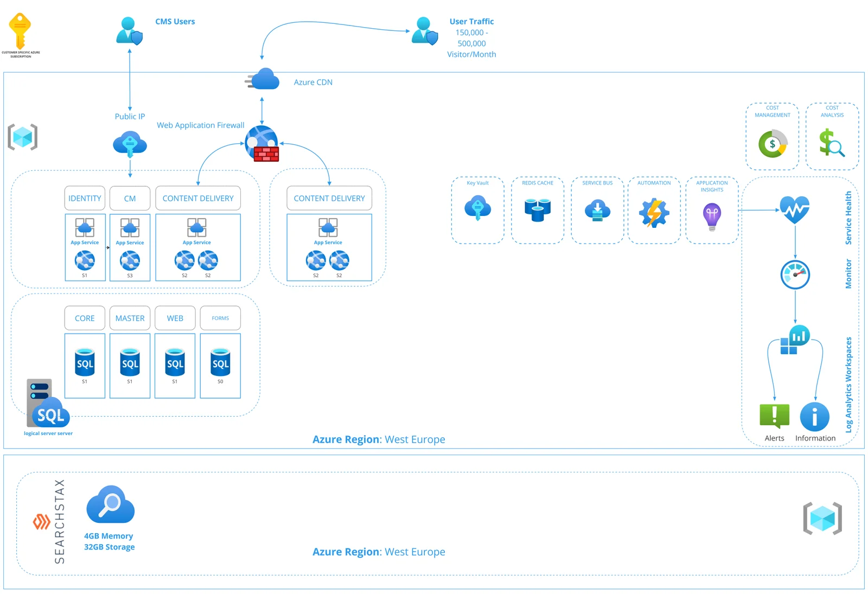Click the Public IP cloud key icon
Screen dimensions: 868x594
[x=130, y=144]
